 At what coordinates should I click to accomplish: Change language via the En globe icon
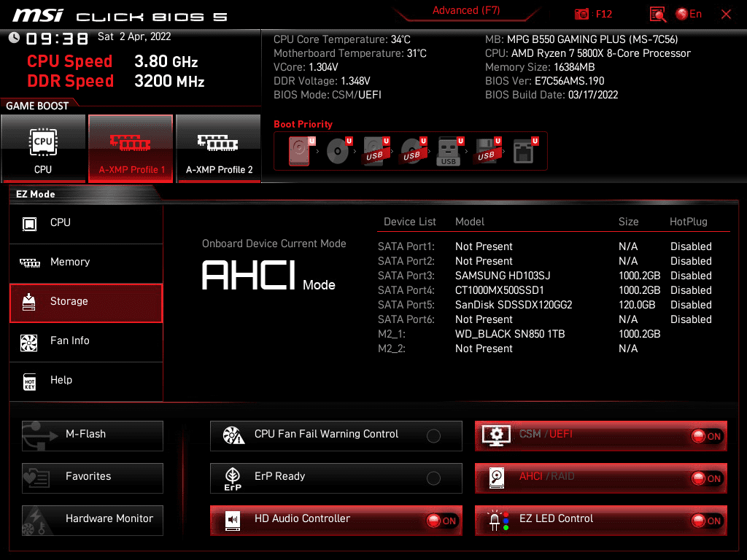(x=689, y=15)
